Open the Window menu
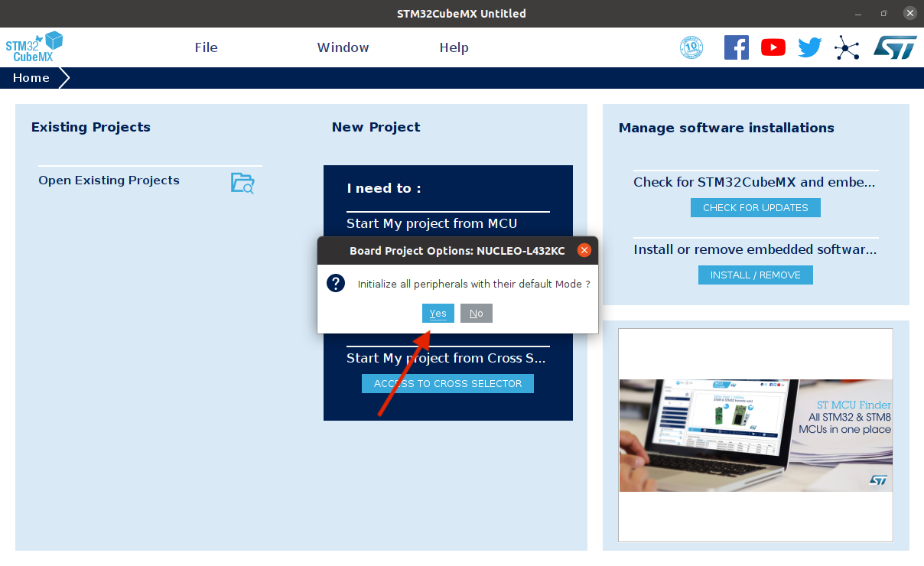The image size is (924, 566). 343,47
